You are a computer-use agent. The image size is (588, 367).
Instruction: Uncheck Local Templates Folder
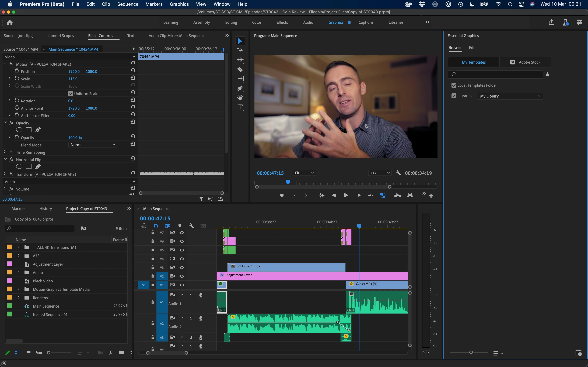coord(454,85)
